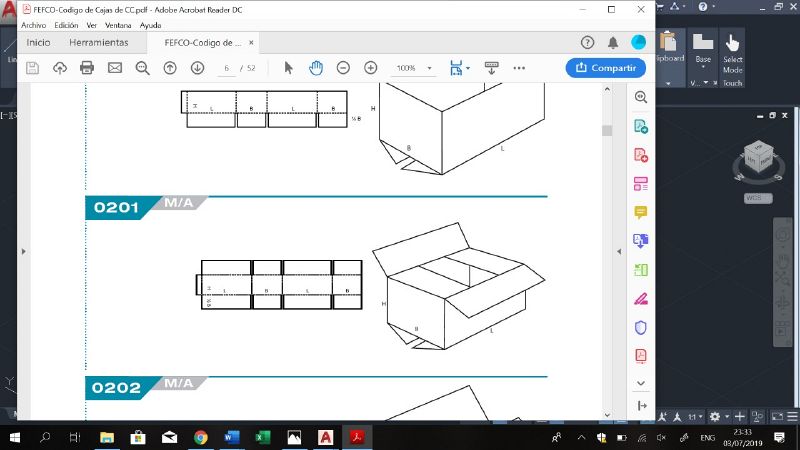Screen dimensions: 800x450
Task: Click the upload to cloud icon
Action: [x=60, y=68]
